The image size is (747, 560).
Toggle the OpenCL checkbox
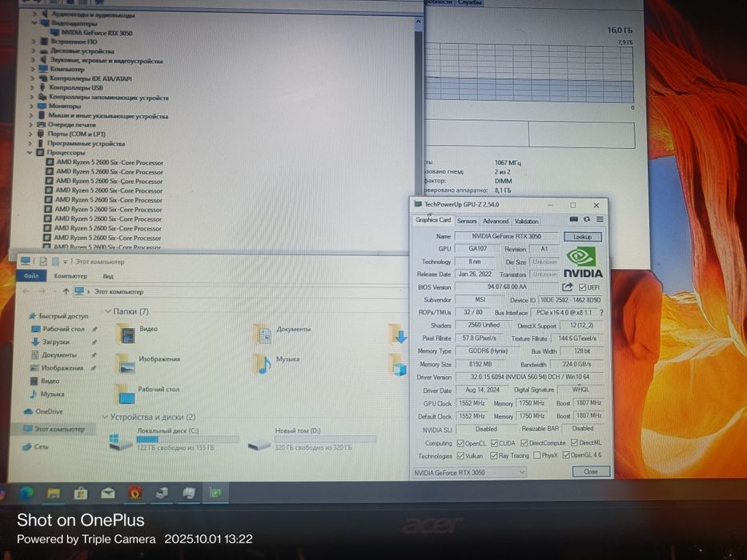click(x=460, y=443)
